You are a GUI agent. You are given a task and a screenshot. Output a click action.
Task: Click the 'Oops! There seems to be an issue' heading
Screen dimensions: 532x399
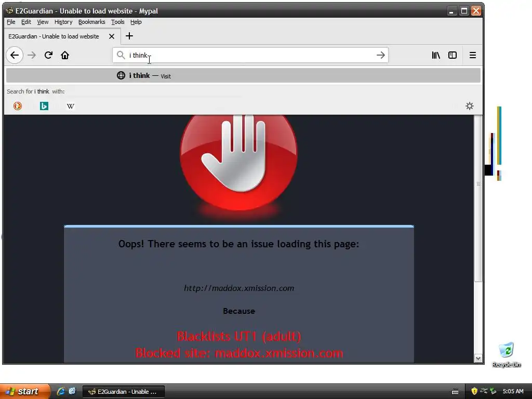coord(238,244)
